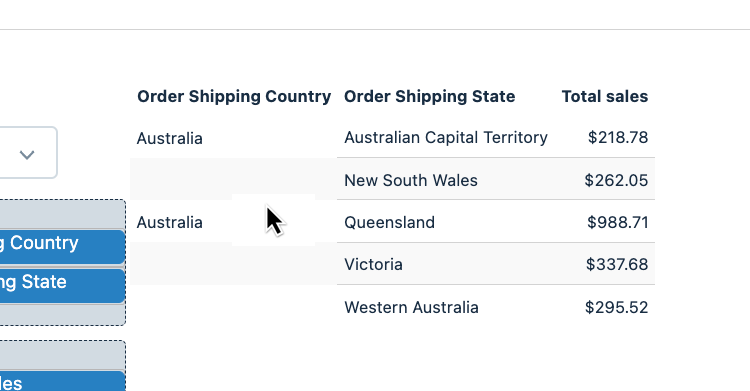
Task: Click the Western Australia cell
Action: (411, 307)
